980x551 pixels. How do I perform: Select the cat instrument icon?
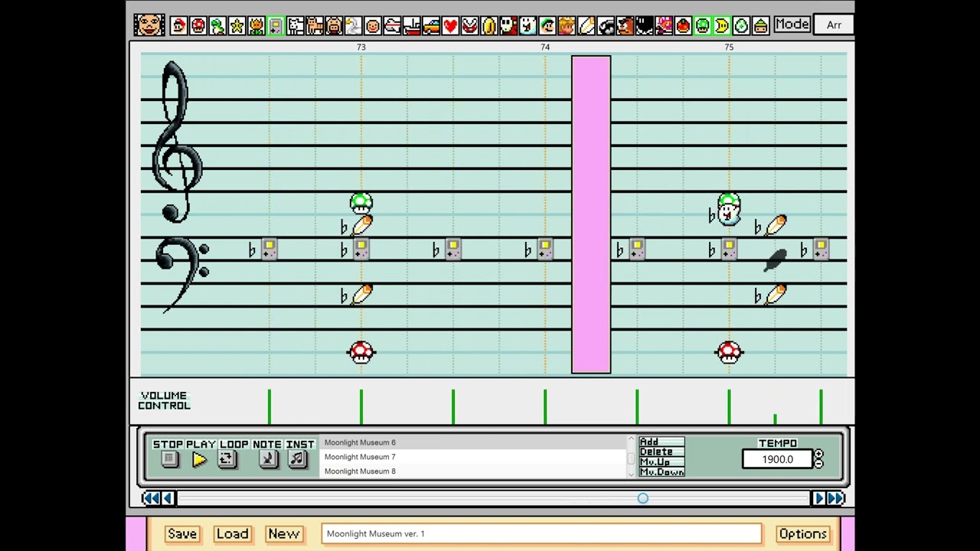click(314, 26)
